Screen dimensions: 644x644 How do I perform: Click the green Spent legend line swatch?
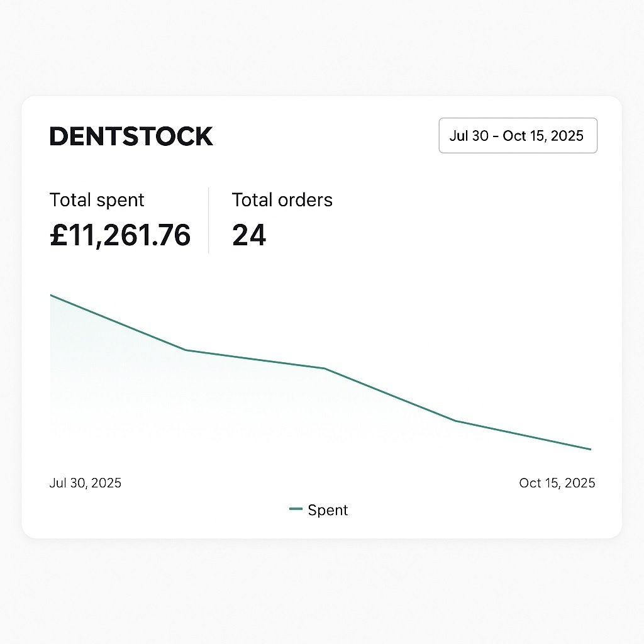coord(296,509)
